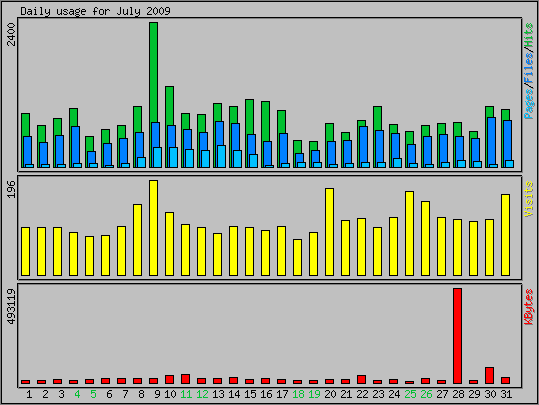
Task: Click the green day 4 axis label
Action: pyautogui.click(x=77, y=394)
